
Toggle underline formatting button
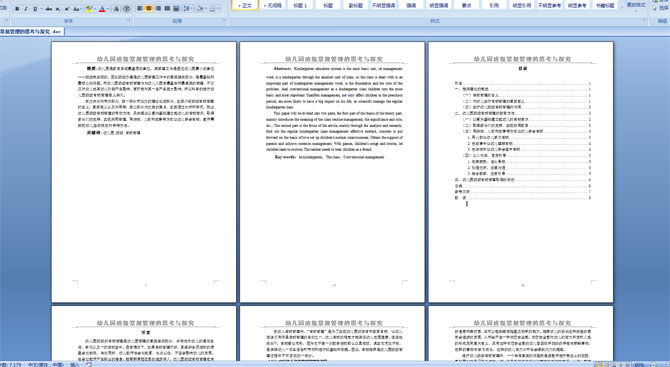pos(35,9)
